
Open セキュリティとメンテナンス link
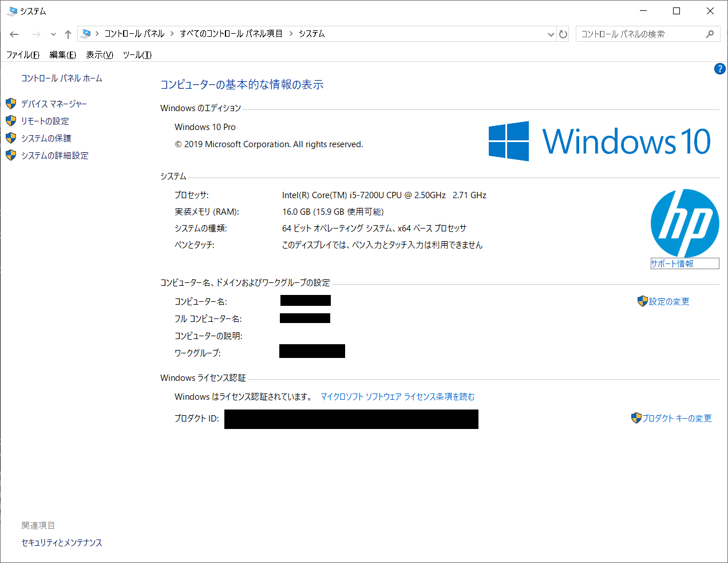tap(62, 543)
